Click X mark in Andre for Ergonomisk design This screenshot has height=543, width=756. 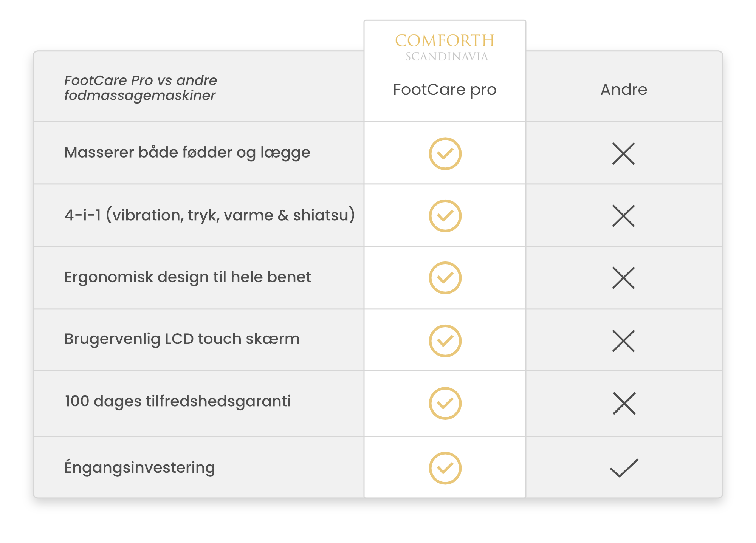point(623,278)
